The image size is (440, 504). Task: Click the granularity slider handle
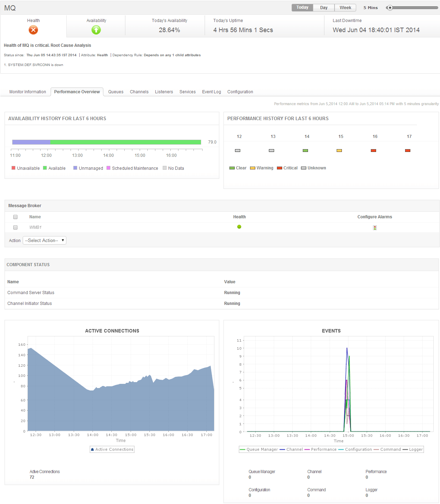[x=390, y=8]
